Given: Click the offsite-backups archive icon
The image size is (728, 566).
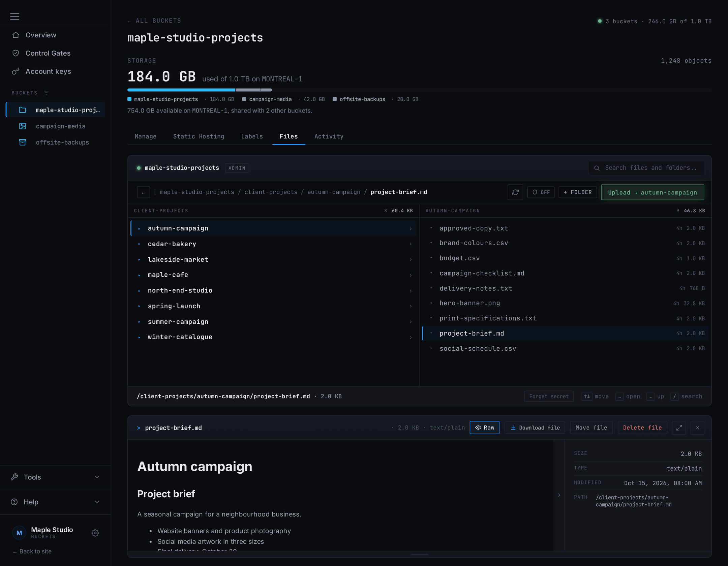Looking at the screenshot, I should 23,142.
